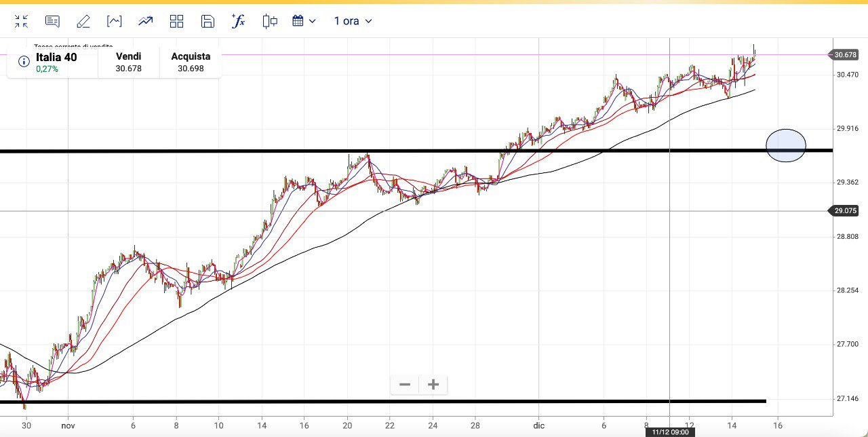Image resolution: width=868 pixels, height=437 pixels.
Task: Select the pencil drawing tool
Action: coord(83,21)
